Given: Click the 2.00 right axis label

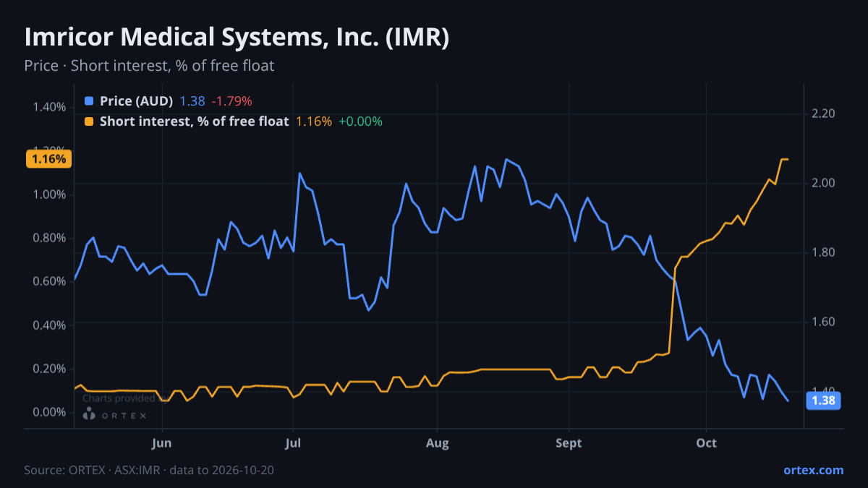Looking at the screenshot, I should click(824, 183).
